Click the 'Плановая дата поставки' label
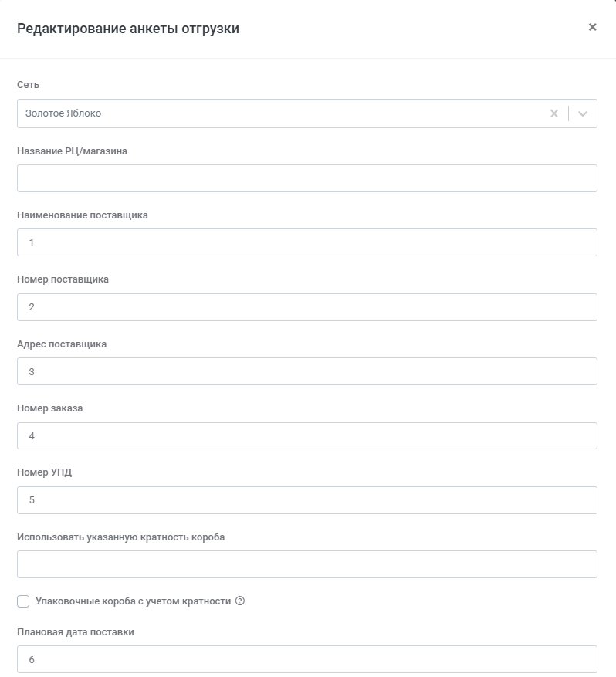Image resolution: width=616 pixels, height=677 pixels. 76,632
